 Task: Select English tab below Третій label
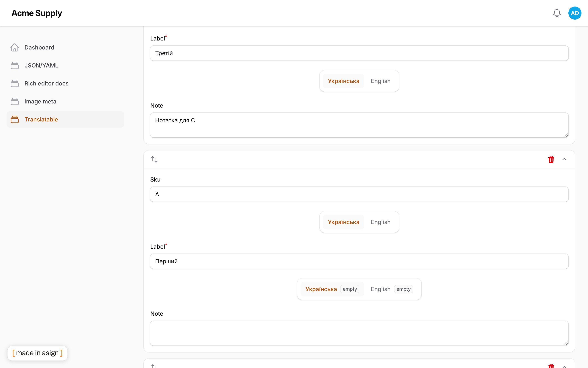pos(381,81)
